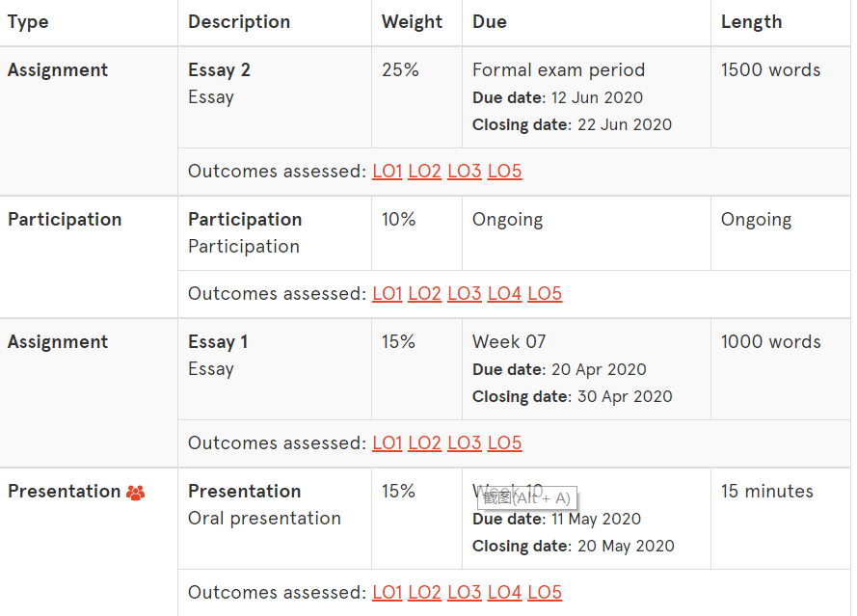Viewport: 857px width, 616px height.
Task: Click the screenshot tooltip overlay (Alt + A)
Action: 526,497
